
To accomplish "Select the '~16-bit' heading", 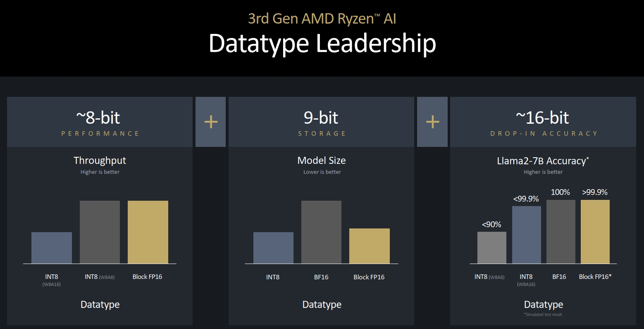I will pyautogui.click(x=542, y=118).
